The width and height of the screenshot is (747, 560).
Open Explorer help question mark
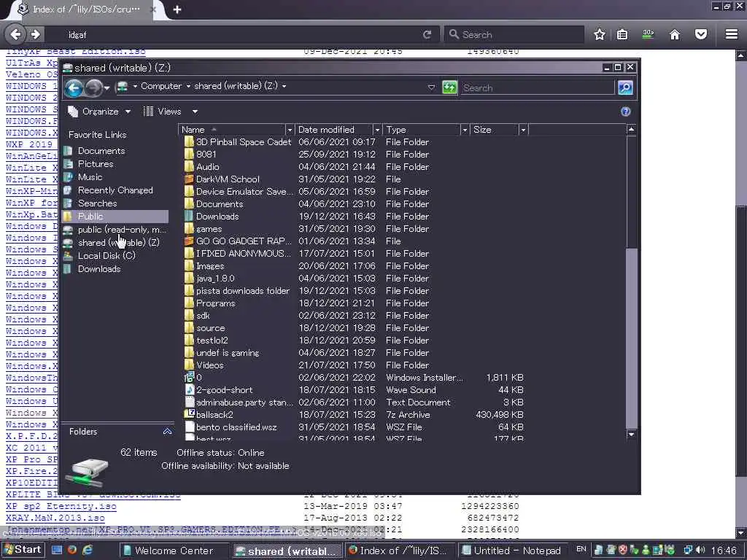[625, 112]
